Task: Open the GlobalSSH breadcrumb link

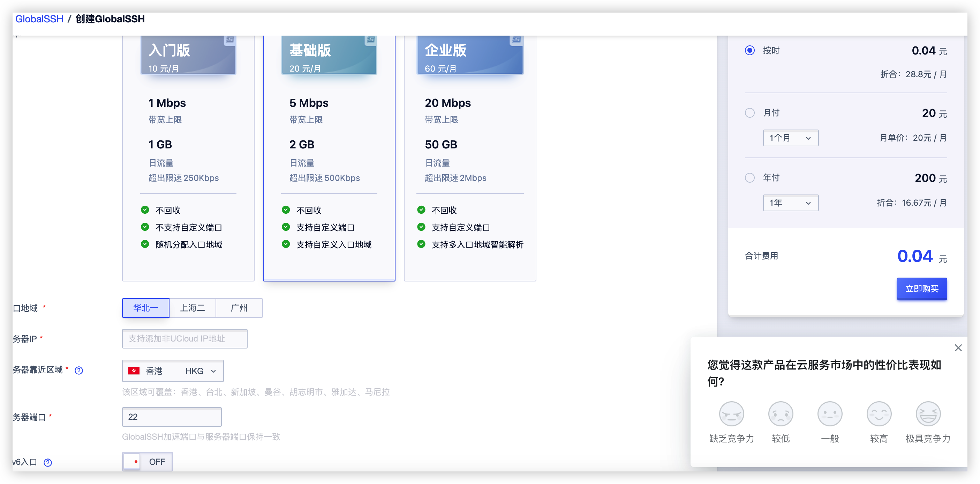Action: [38, 19]
